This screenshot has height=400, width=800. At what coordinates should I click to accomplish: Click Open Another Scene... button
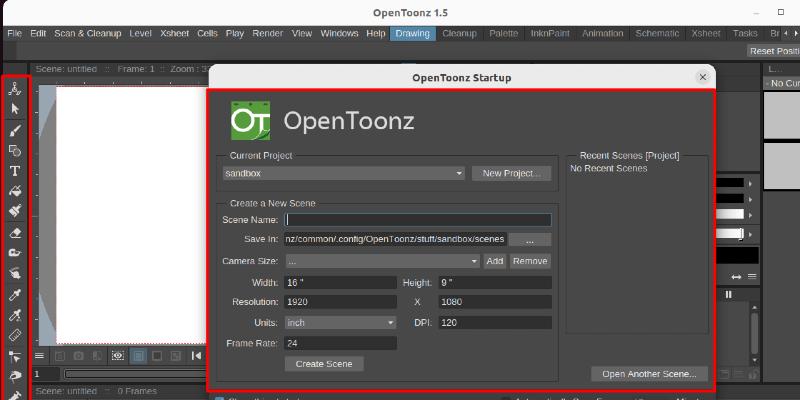coord(649,374)
